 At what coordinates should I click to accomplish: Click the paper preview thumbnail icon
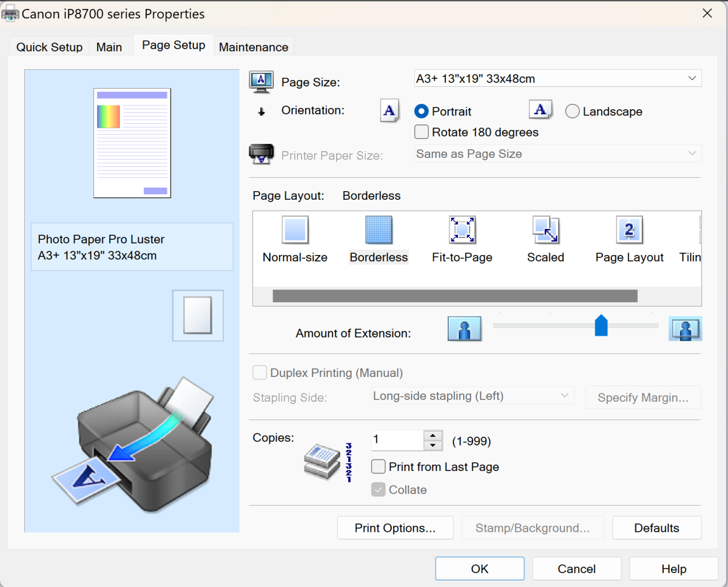tap(198, 315)
